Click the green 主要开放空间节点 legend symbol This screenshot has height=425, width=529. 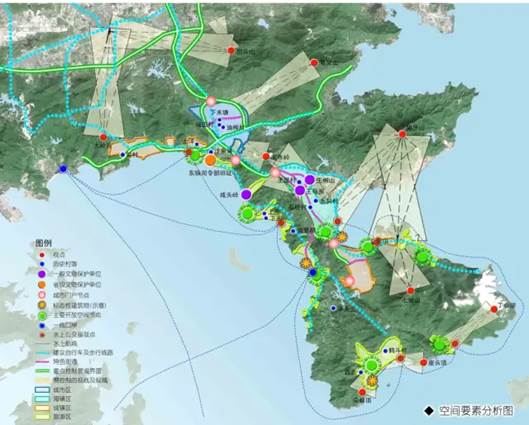[x=42, y=316]
